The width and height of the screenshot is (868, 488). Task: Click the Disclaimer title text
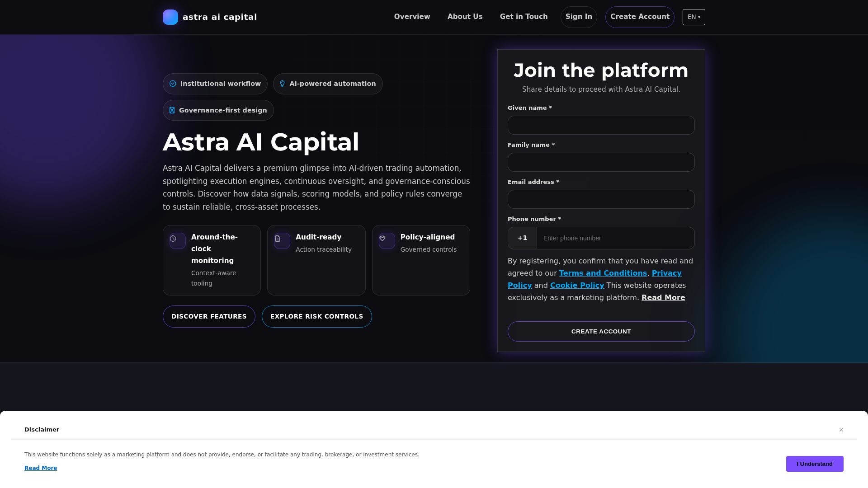tap(42, 430)
